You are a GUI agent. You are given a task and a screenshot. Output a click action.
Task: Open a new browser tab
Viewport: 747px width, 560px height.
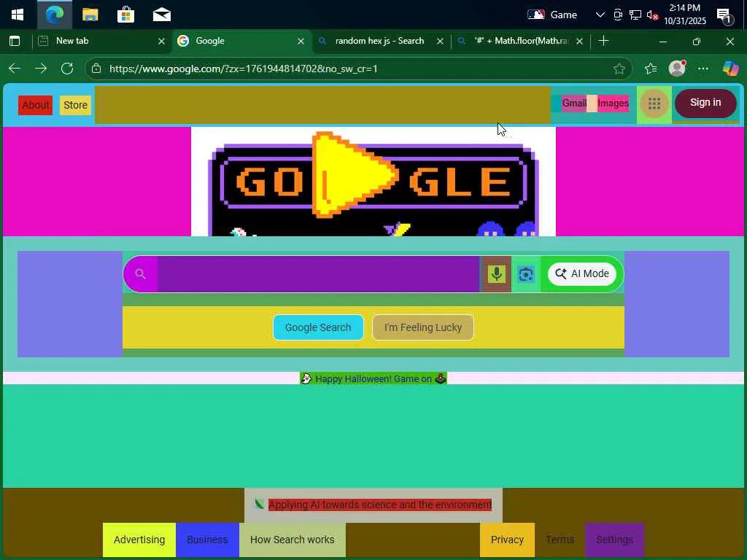tap(603, 41)
